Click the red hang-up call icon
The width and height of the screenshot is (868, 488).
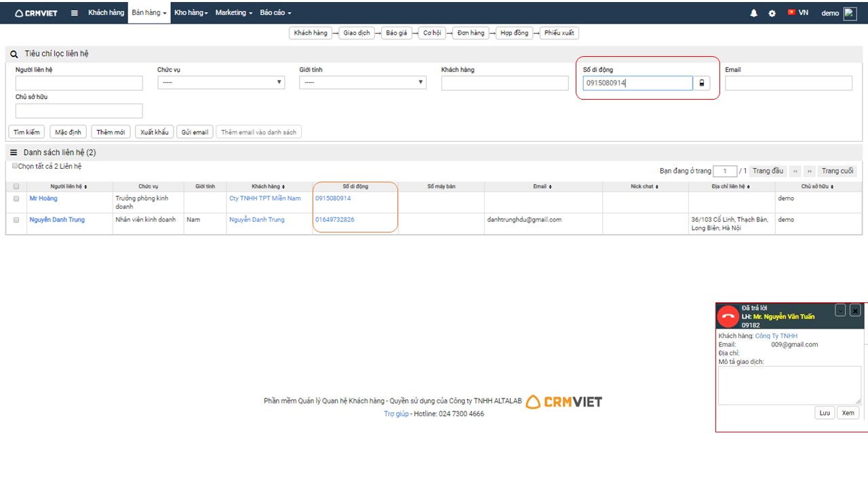pyautogui.click(x=728, y=316)
